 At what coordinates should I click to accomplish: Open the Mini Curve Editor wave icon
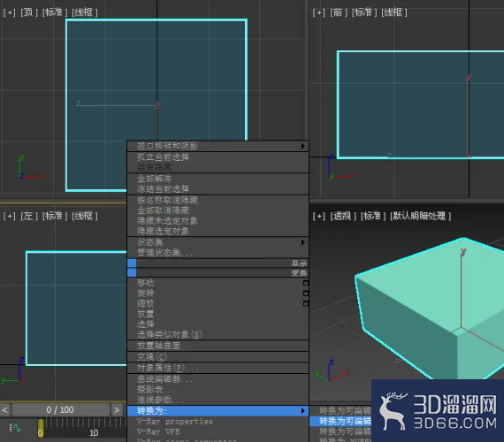(x=15, y=428)
